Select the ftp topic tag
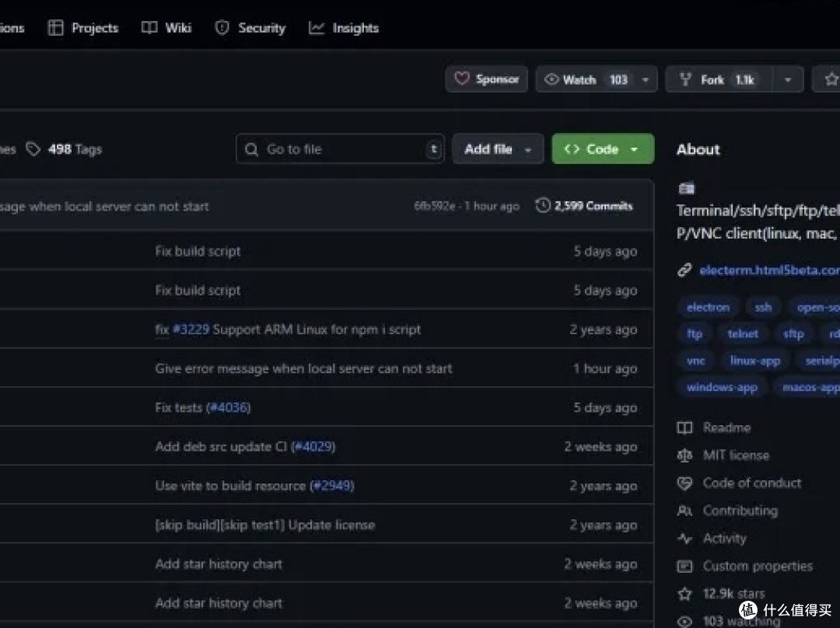This screenshot has width=840, height=628. click(695, 334)
